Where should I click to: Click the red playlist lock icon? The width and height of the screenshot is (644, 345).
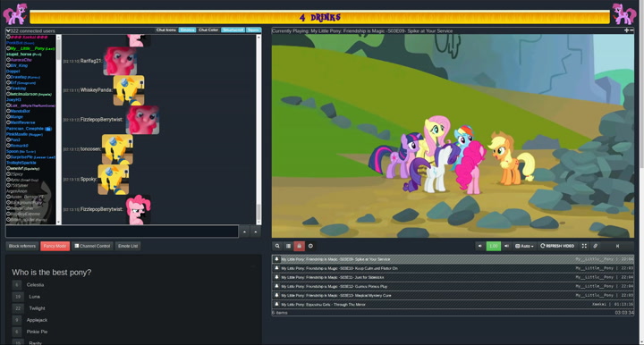tap(299, 246)
